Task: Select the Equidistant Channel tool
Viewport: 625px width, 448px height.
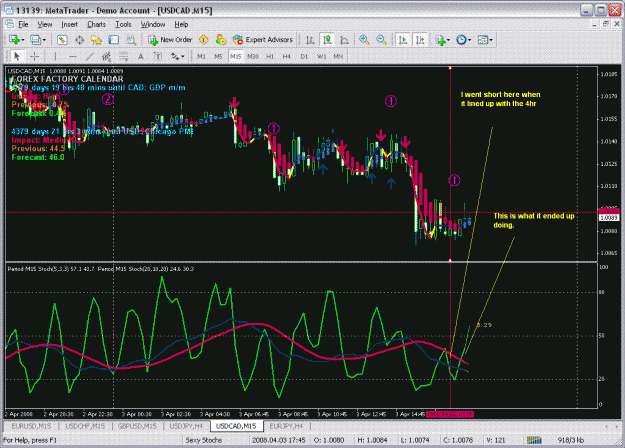Action: tap(106, 56)
